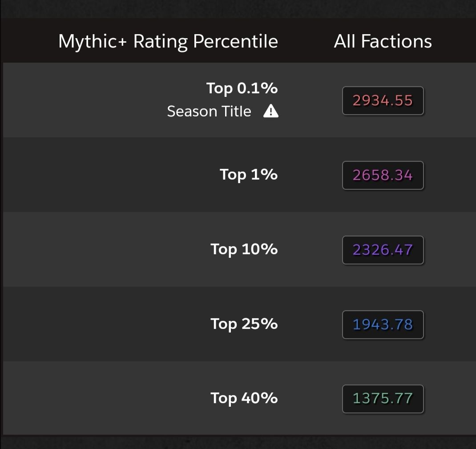Click "Rating" in the table header
Viewport: 476px width, 449px height.
click(x=161, y=41)
